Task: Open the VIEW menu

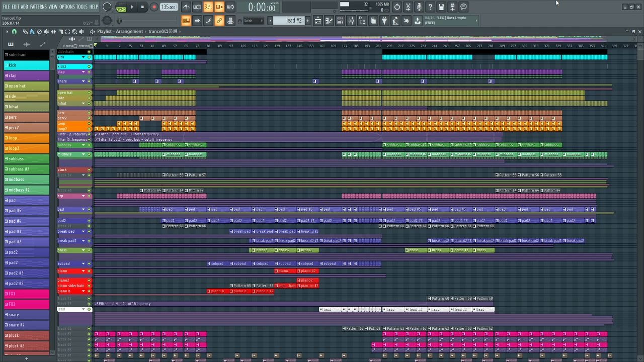Action: [53, 7]
